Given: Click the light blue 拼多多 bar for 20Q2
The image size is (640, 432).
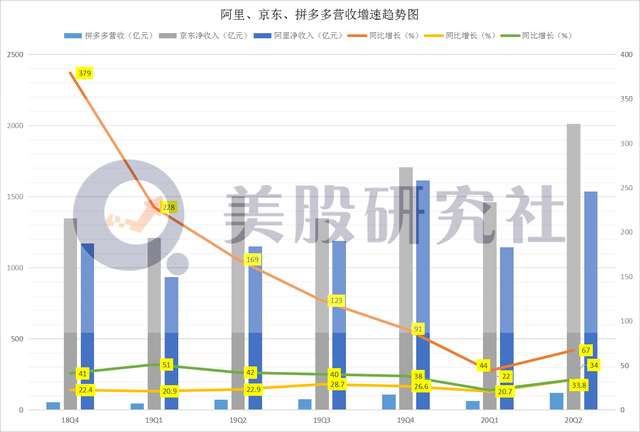Looking at the screenshot, I should 556,401.
